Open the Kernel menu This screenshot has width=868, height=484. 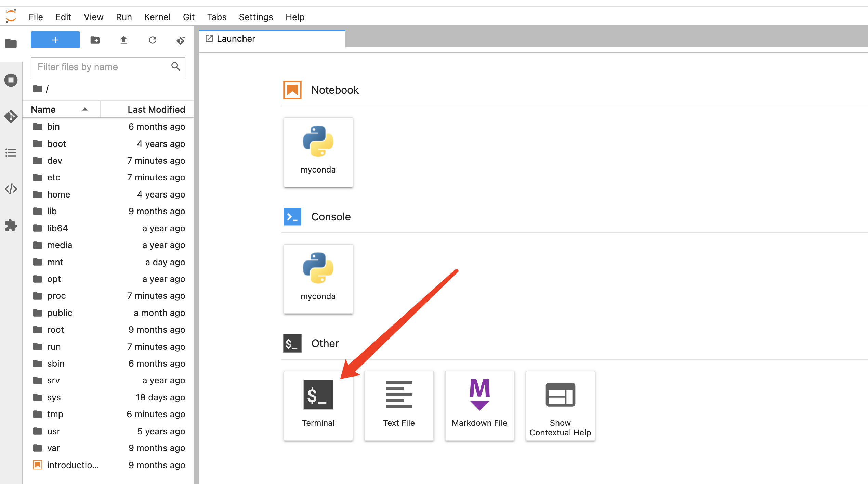157,17
